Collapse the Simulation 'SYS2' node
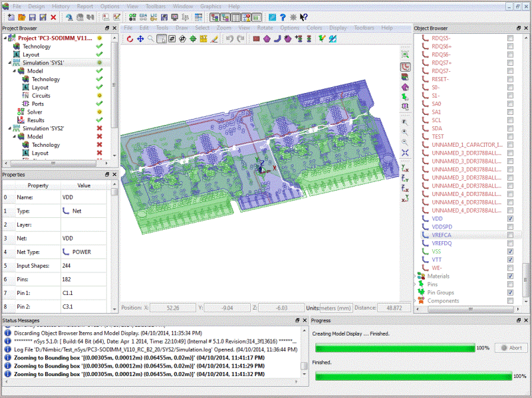Image resolution: width=532 pixels, height=398 pixels. [x=10, y=128]
